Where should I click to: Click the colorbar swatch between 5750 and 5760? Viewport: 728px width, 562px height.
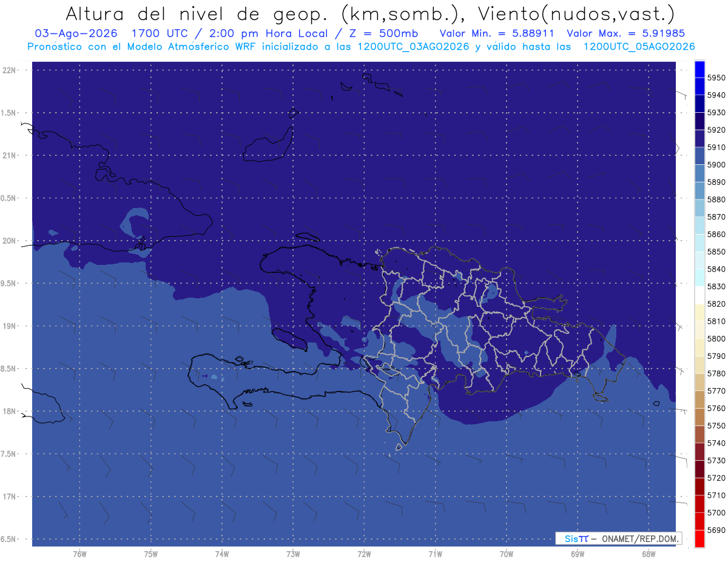pos(699,417)
